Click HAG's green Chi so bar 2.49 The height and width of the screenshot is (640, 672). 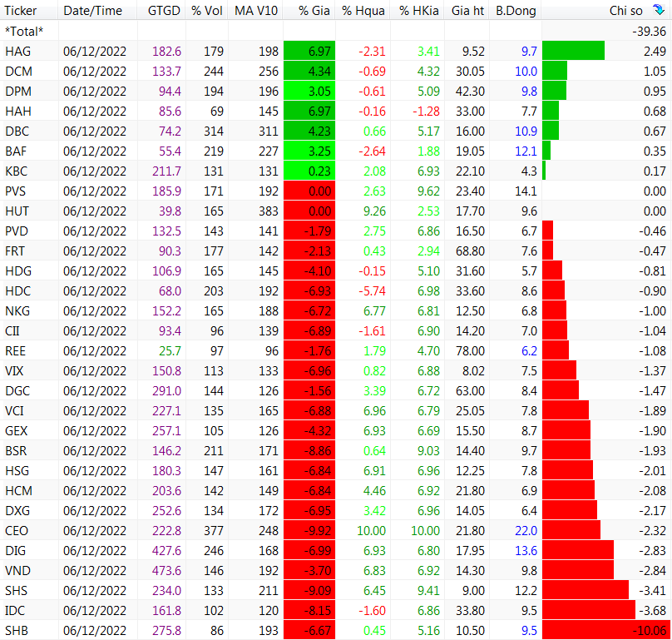point(573,51)
